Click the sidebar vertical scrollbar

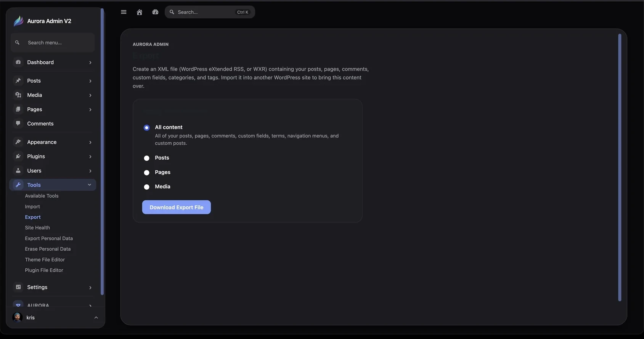102,152
